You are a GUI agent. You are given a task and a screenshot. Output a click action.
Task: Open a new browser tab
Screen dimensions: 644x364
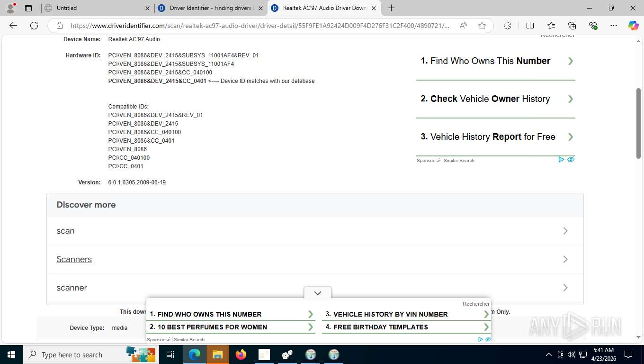coord(391,8)
